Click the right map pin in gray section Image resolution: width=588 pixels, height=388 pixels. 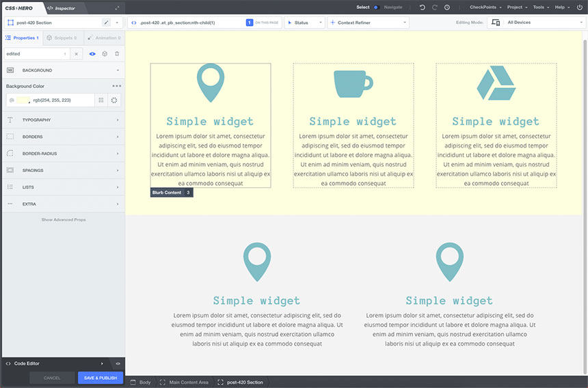point(450,262)
